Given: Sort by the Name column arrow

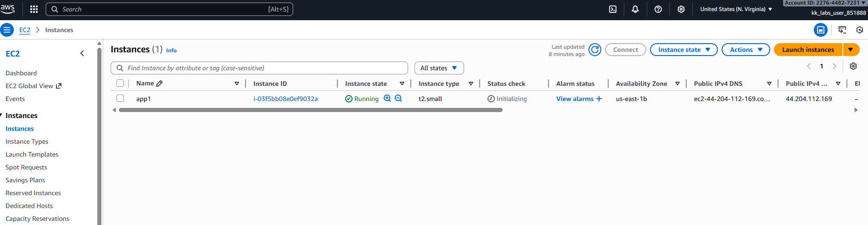Looking at the screenshot, I should pos(237,84).
